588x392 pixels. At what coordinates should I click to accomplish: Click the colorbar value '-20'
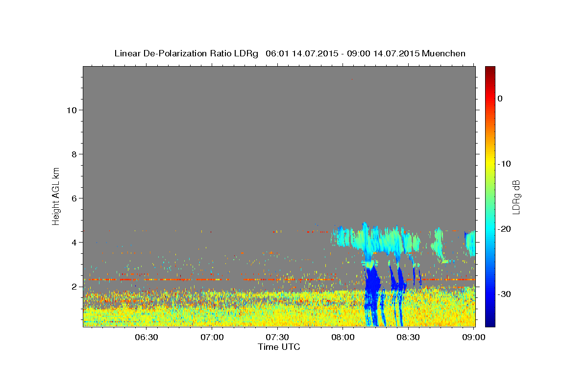505,229
